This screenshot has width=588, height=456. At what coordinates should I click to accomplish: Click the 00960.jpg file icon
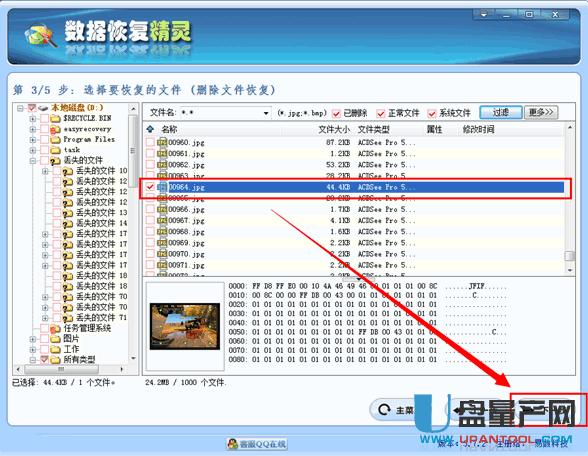162,142
